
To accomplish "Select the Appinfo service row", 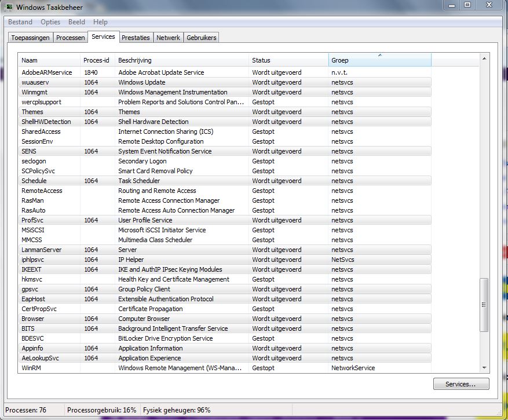I will (225, 348).
